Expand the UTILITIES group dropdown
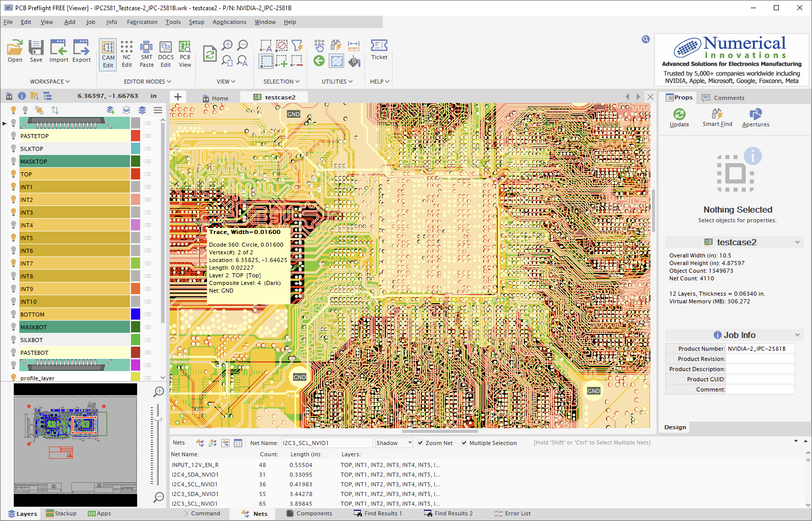812x521 pixels. click(x=337, y=82)
